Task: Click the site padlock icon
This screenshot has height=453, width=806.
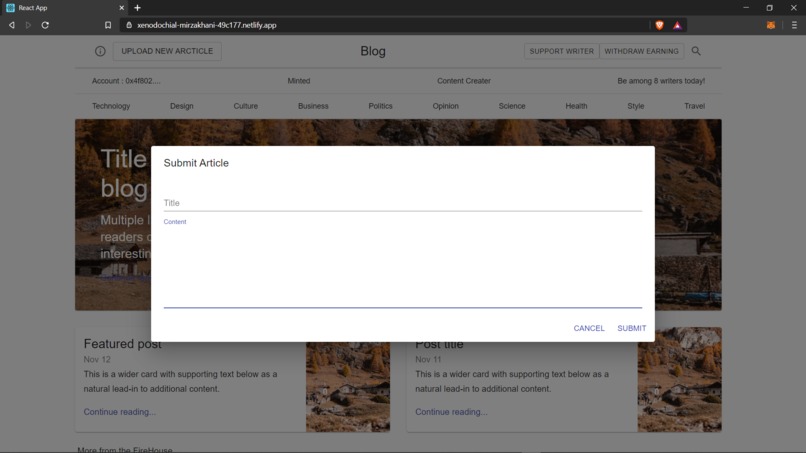Action: [x=129, y=25]
